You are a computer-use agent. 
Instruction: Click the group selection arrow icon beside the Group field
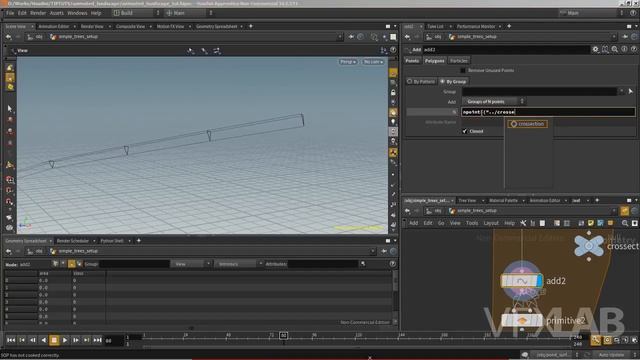click(631, 91)
